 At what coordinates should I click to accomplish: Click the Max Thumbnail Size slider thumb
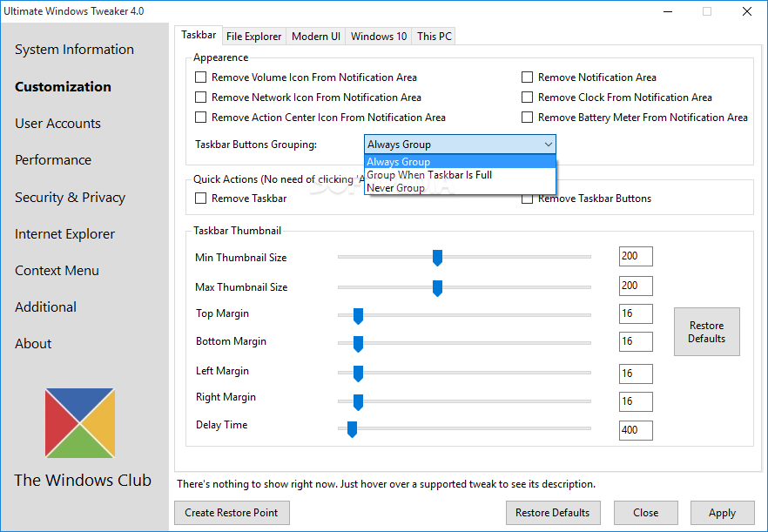437,288
